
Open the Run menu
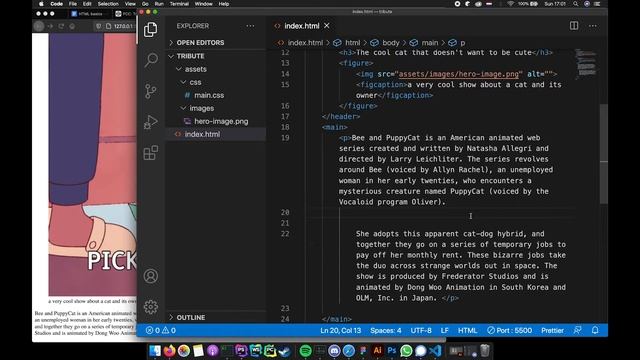pos(159,4)
